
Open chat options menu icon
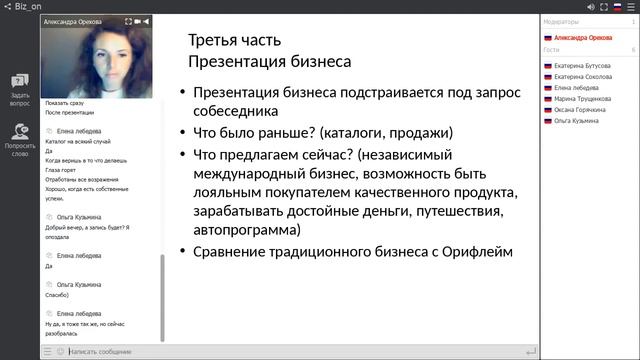pyautogui.click(x=48, y=351)
